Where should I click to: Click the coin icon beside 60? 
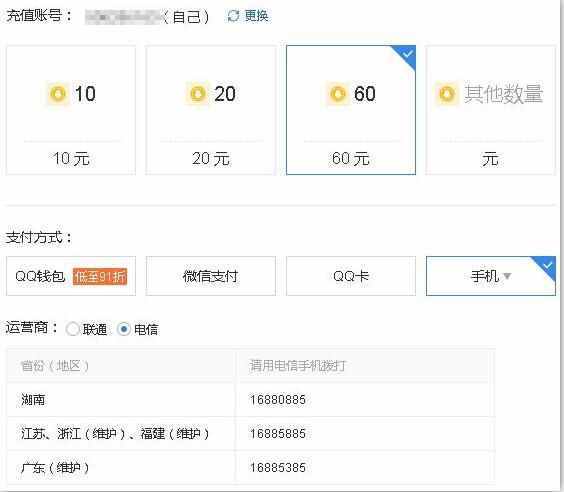[x=337, y=94]
